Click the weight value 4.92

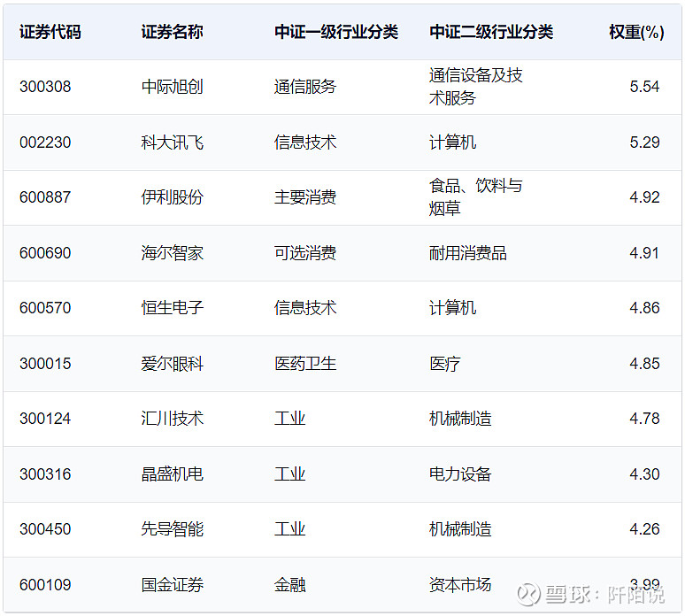[644, 197]
